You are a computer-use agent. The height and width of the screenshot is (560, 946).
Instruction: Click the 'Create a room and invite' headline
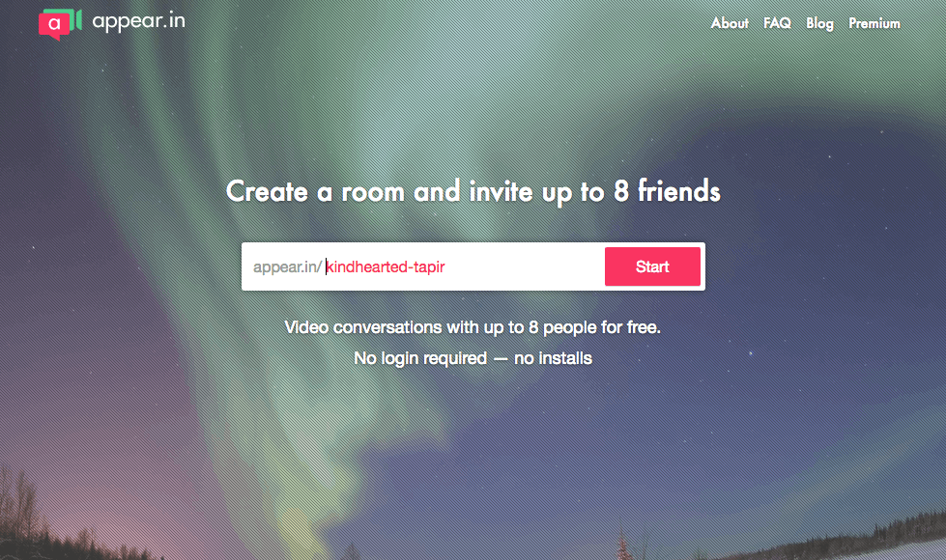(380, 192)
